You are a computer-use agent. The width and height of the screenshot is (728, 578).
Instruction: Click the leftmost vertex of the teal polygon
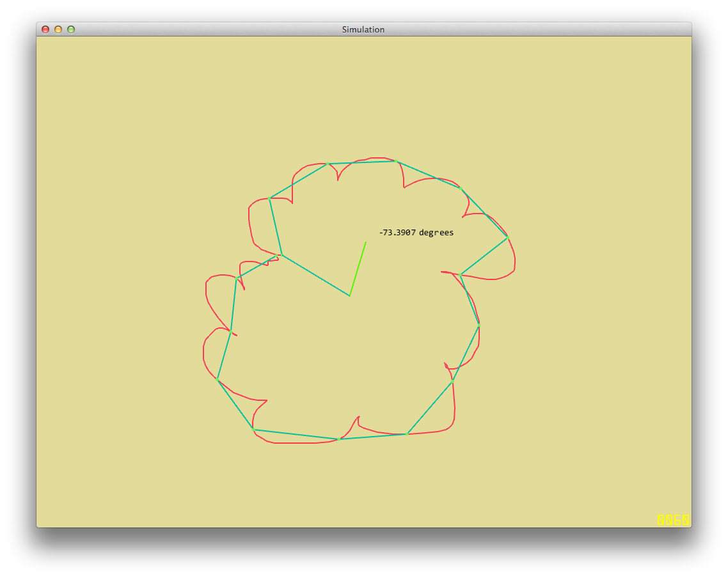[218, 380]
